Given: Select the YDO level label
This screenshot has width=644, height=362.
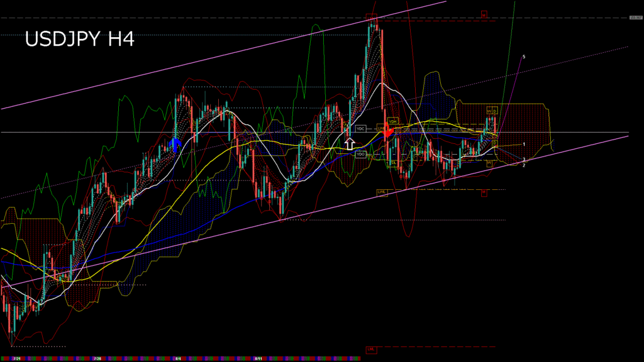Looking at the screenshot, I should pyautogui.click(x=361, y=154).
